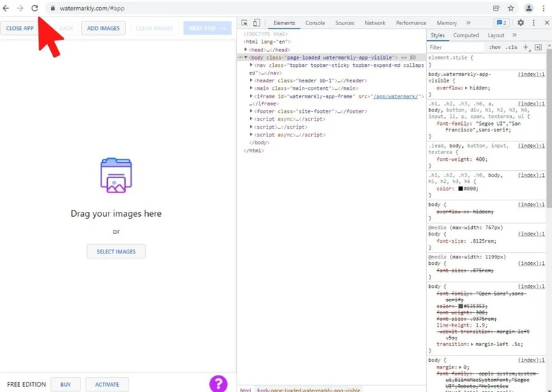Expand the header bb-1 element node
Screen dimensions: 552x392
tap(252, 80)
